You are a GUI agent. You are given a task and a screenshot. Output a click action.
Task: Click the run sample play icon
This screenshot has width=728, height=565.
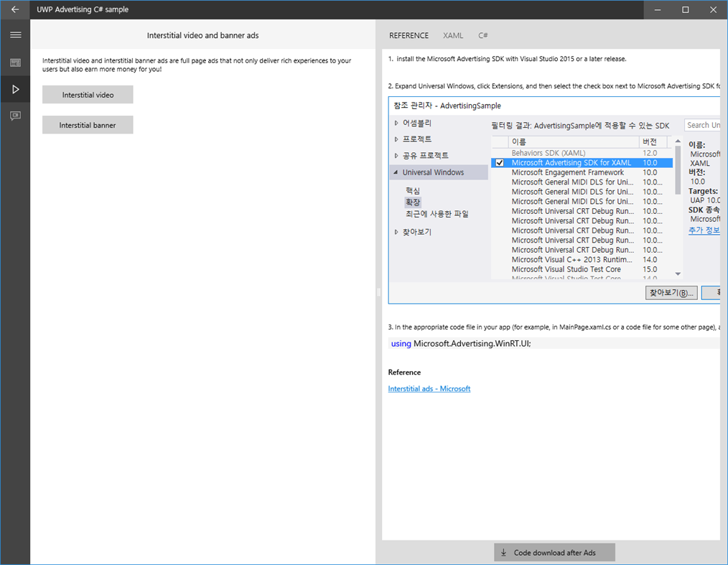(x=15, y=89)
